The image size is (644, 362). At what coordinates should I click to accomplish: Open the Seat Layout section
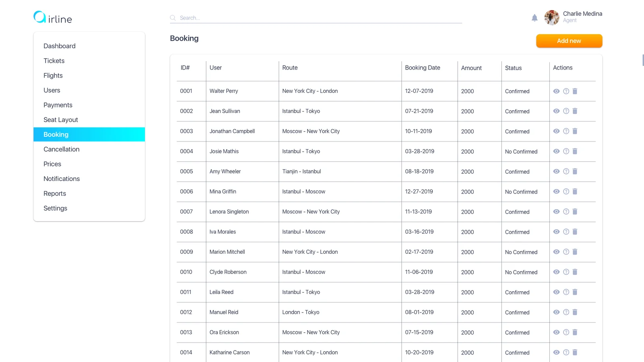click(61, 120)
